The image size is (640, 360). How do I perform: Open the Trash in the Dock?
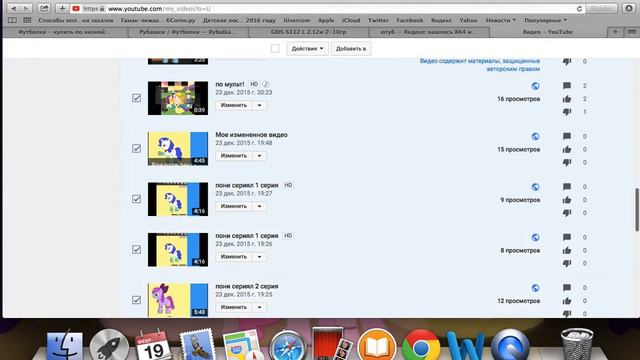click(x=577, y=344)
